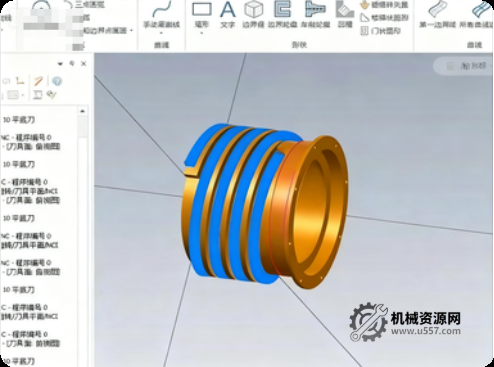Open the spline tool dropdown arrow
The image size is (494, 367).
click(162, 33)
